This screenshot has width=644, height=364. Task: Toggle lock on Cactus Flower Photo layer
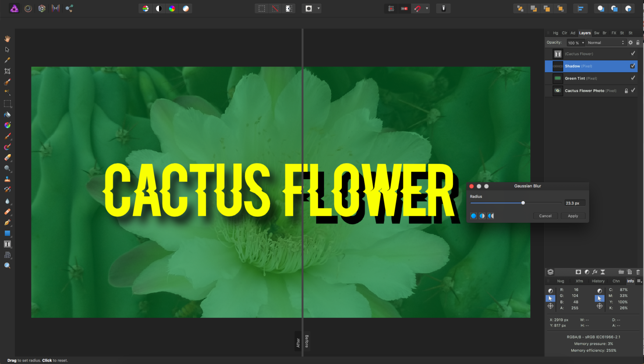point(626,91)
